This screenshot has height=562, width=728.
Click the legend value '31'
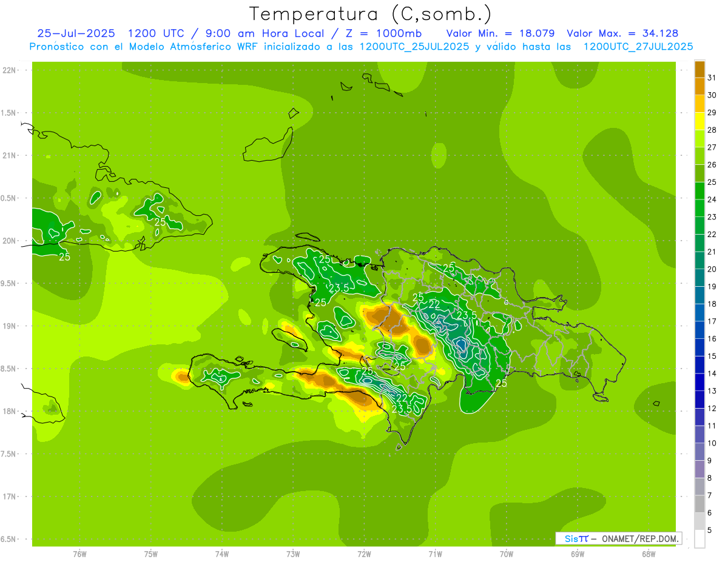(712, 78)
